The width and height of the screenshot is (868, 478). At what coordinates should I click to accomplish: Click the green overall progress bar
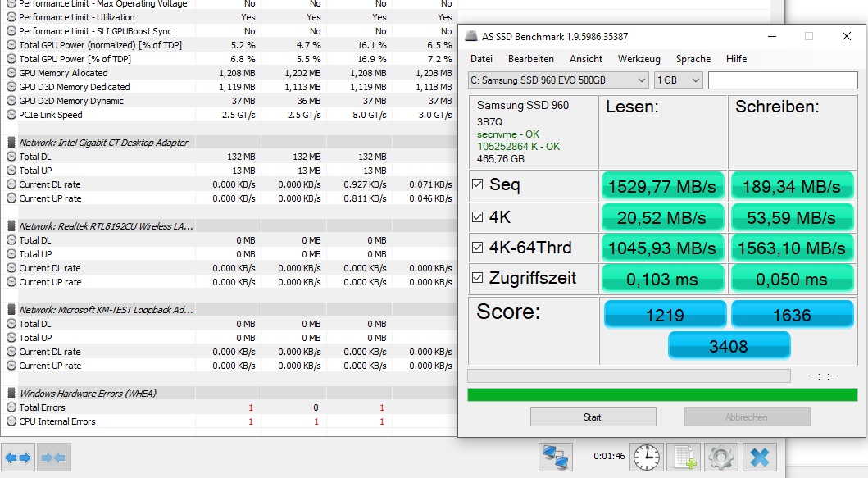tap(662, 394)
